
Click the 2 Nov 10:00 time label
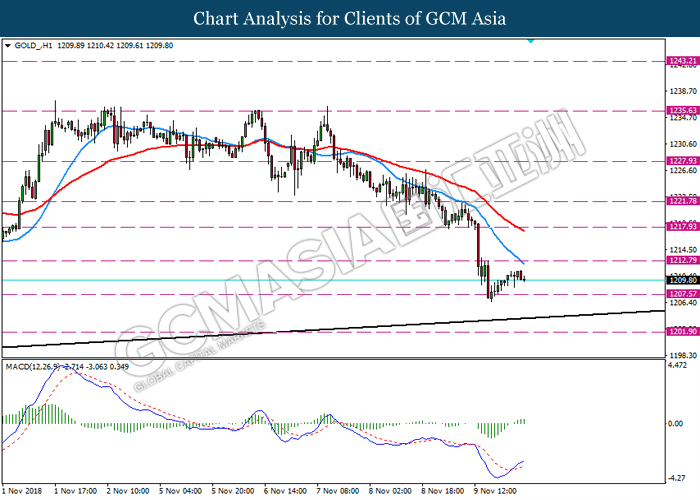[x=128, y=491]
